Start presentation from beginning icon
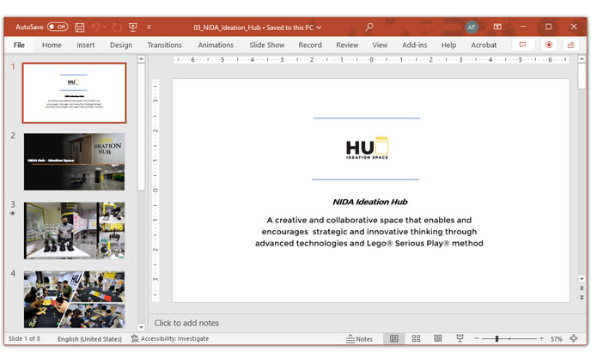The width and height of the screenshot is (591, 364). point(132,27)
